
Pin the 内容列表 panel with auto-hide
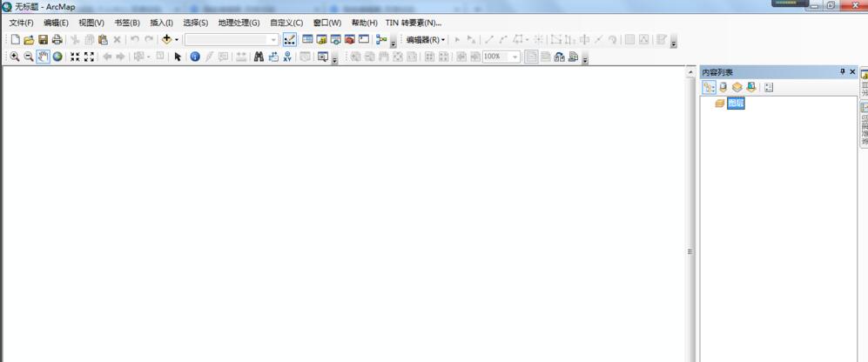[x=842, y=72]
